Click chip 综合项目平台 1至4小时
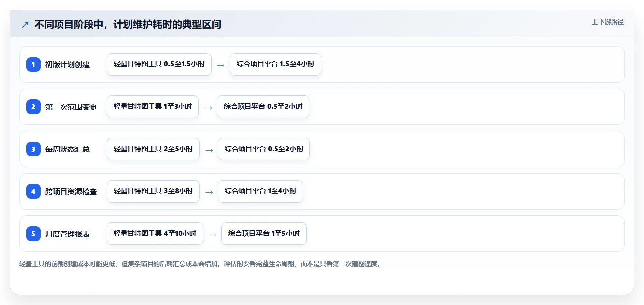This screenshot has width=644, height=305. coord(260,191)
